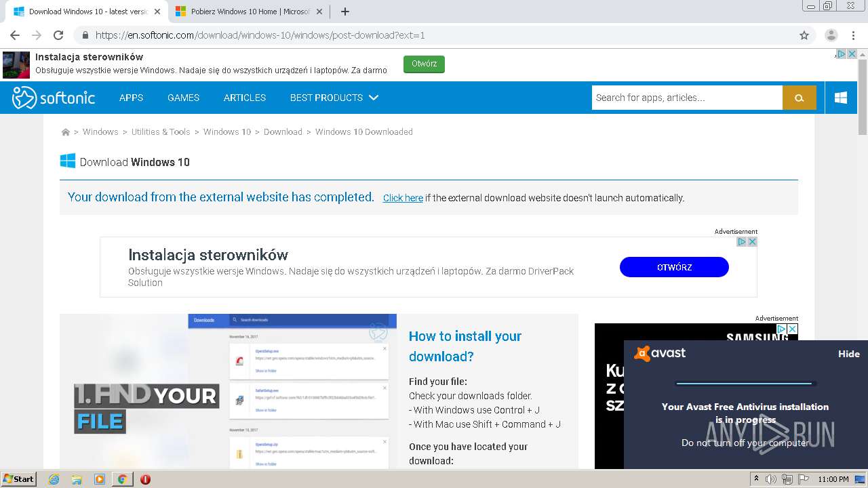Open the Chrome profile avatar
Screen dimensions: 868x488
pos(831,35)
